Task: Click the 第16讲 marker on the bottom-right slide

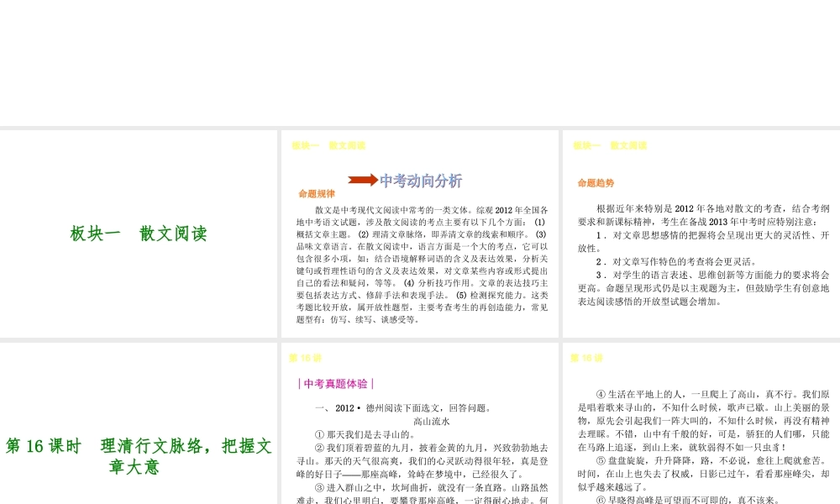Action: [587, 357]
